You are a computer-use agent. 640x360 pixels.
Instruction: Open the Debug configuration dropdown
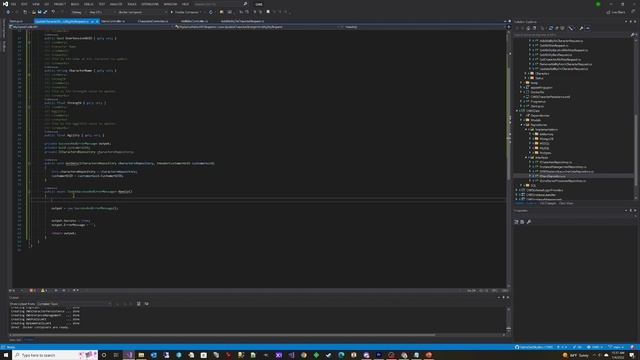tap(78, 12)
